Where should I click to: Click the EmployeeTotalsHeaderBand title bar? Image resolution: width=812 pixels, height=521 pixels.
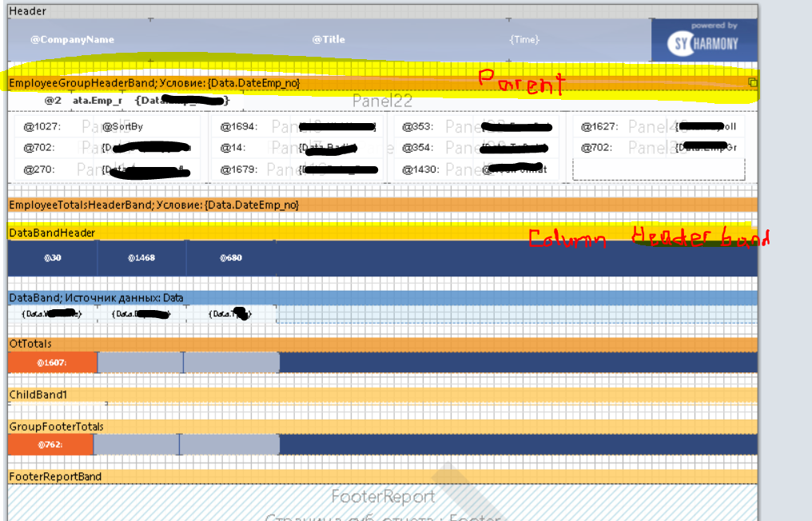[x=383, y=205]
